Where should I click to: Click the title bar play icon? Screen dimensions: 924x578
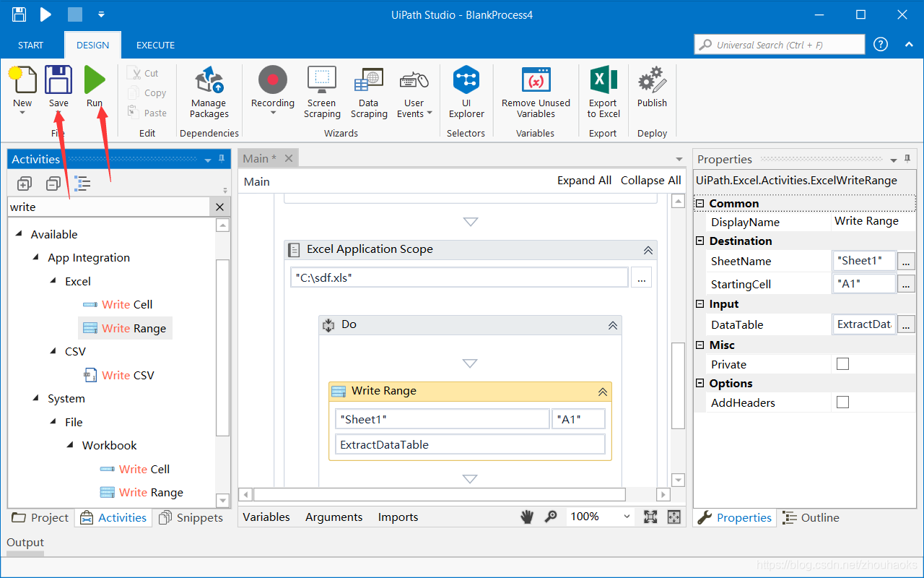pos(45,14)
